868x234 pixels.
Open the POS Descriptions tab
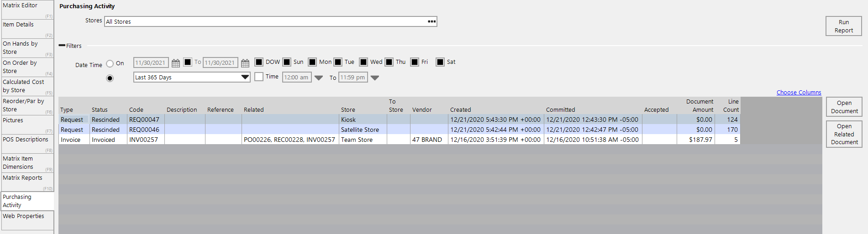[x=27, y=144]
